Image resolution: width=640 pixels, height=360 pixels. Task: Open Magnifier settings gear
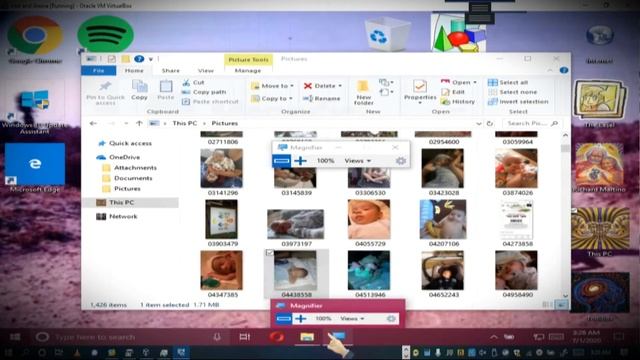point(401,161)
